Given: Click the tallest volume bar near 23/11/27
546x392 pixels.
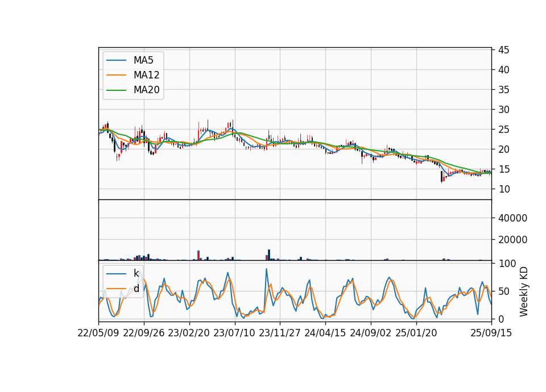Looking at the screenshot, I should click(x=269, y=255).
